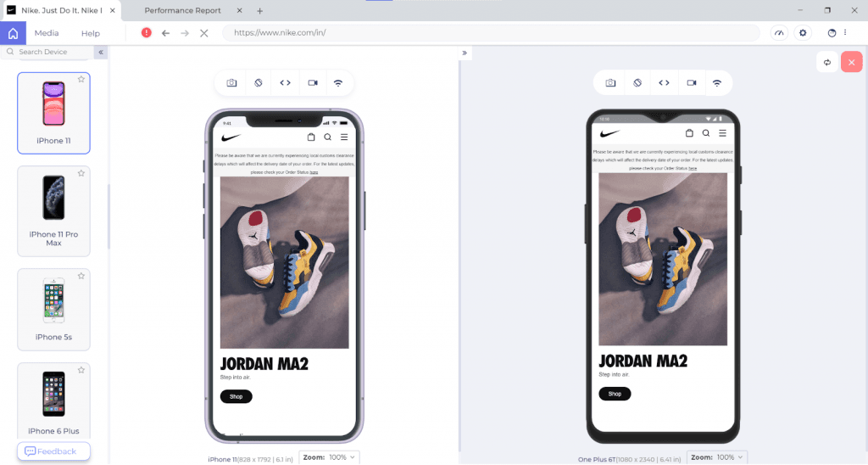Click the performance speedometer icon
Image resolution: width=868 pixels, height=465 pixels.
[779, 33]
